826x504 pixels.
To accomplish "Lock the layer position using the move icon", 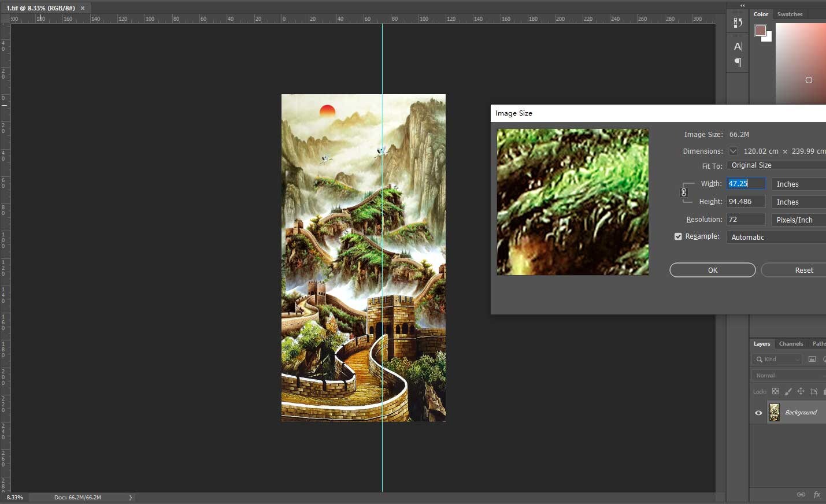I will coord(801,391).
